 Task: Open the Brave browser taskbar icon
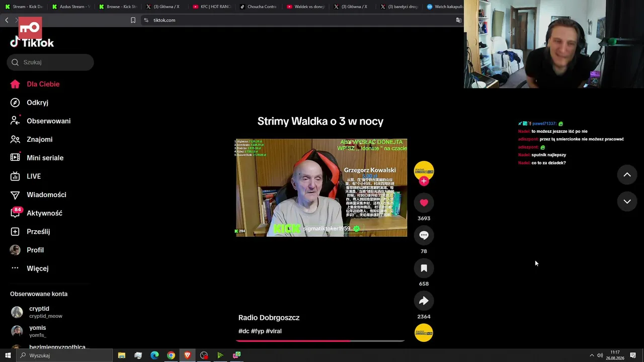(187, 355)
